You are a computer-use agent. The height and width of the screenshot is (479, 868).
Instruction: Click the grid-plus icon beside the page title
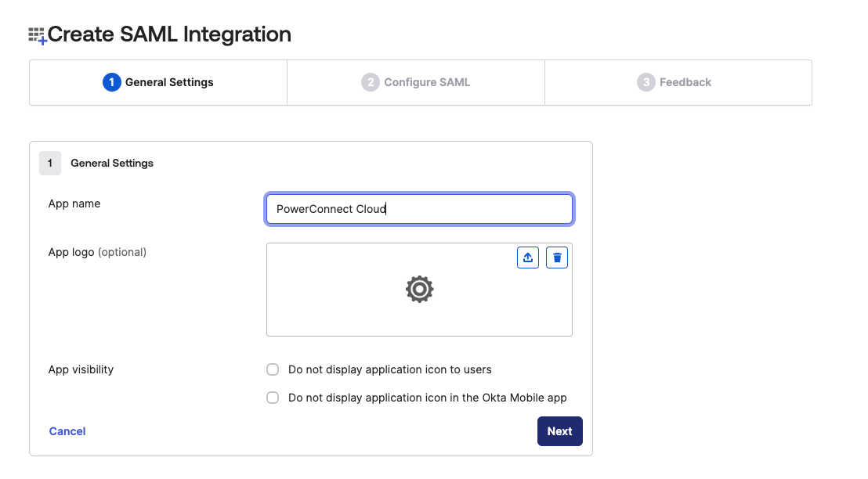[x=37, y=35]
